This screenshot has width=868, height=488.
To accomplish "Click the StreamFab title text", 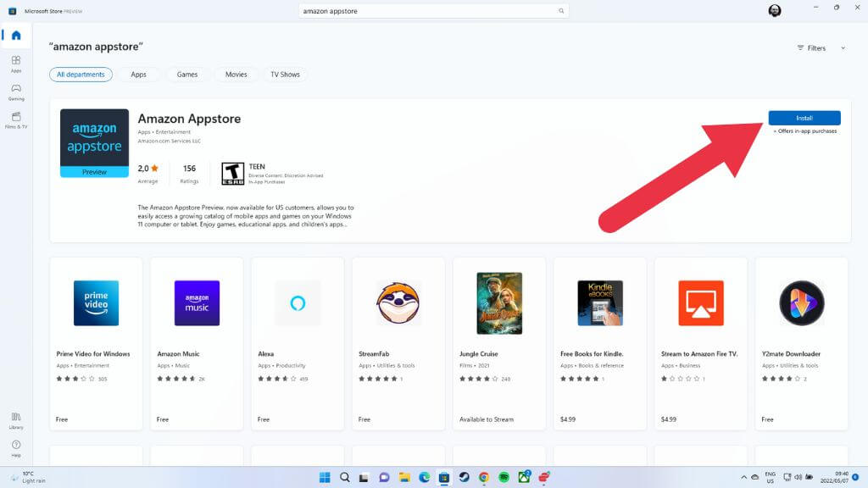I will 374,354.
